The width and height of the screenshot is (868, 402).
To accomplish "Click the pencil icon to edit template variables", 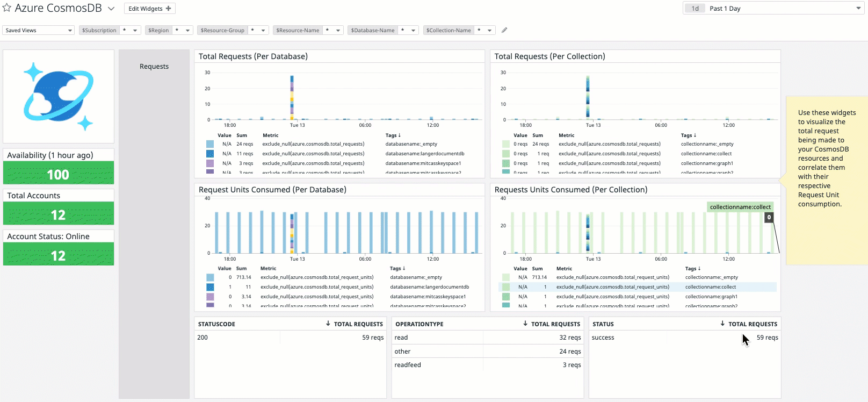I will (504, 30).
